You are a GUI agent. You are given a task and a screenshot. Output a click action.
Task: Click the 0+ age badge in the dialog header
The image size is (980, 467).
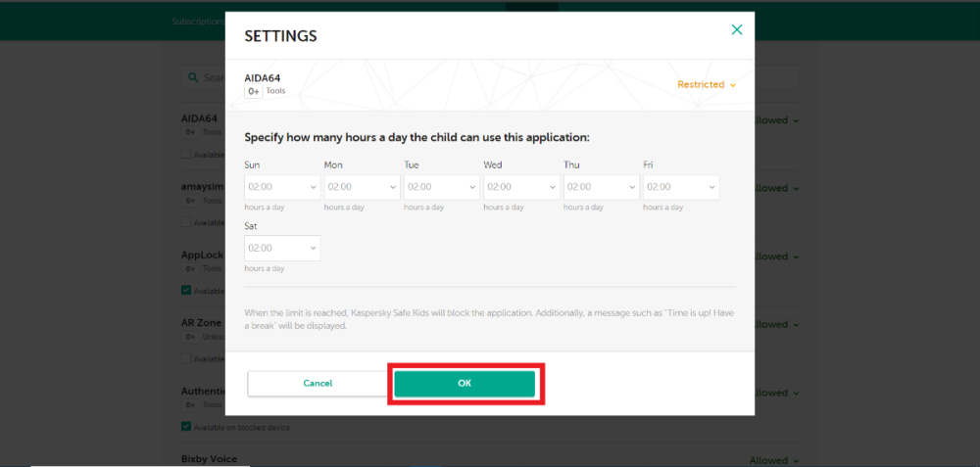tap(254, 92)
